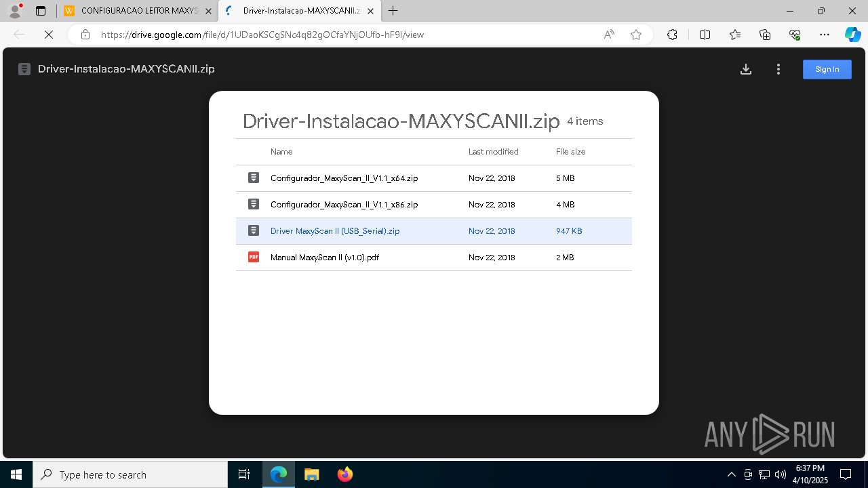
Task: Click the 5 MB file size cell
Action: pyautogui.click(x=565, y=178)
